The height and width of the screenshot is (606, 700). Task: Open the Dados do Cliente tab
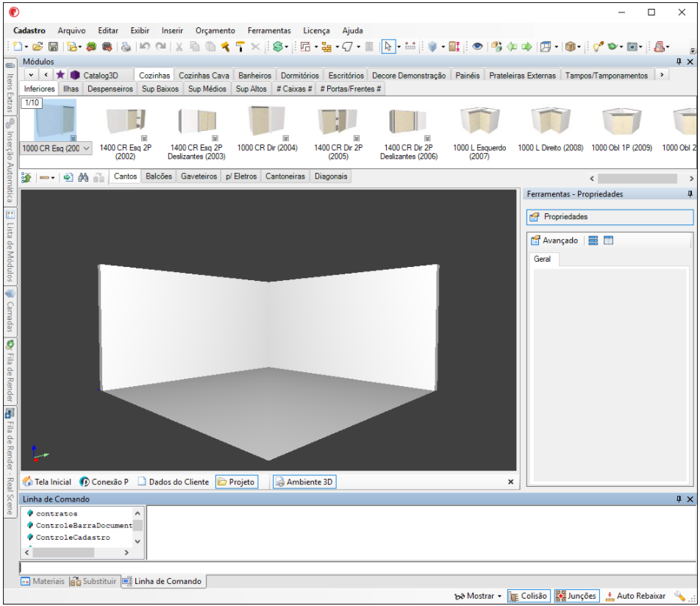(174, 482)
